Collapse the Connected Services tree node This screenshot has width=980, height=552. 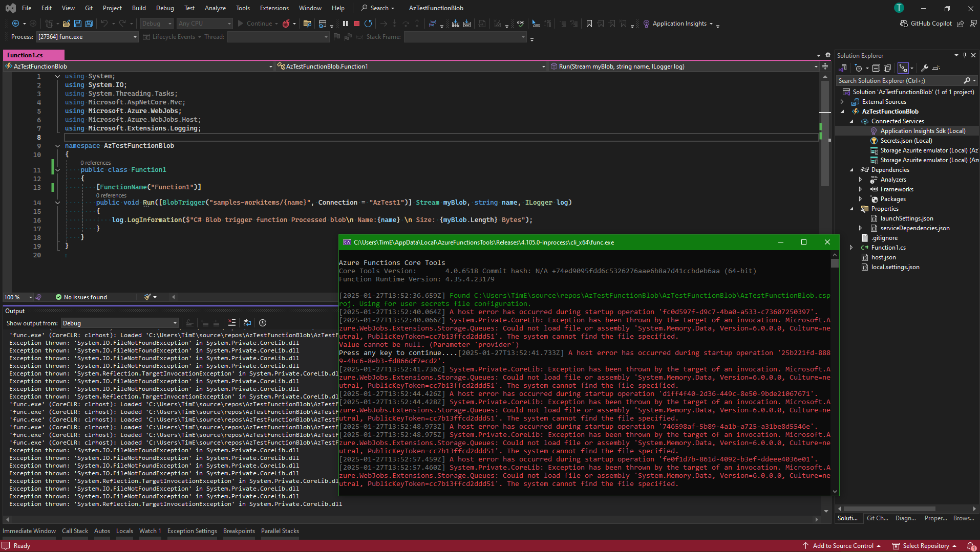[852, 121]
